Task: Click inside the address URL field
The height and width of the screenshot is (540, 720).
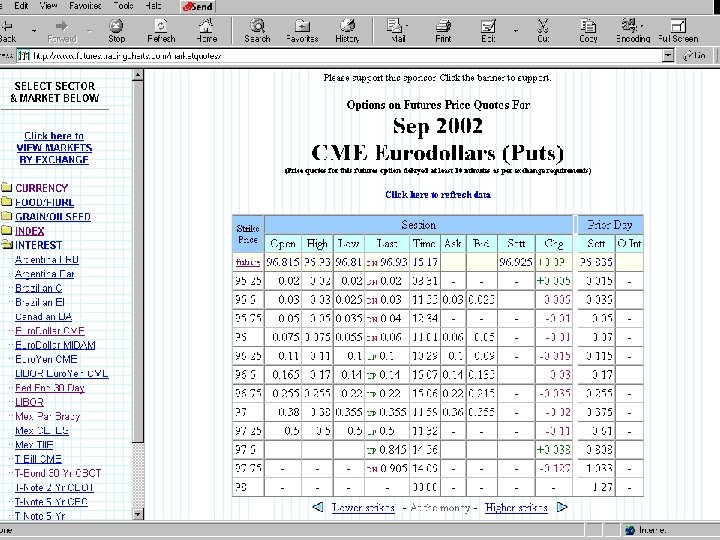Action: pyautogui.click(x=340, y=56)
